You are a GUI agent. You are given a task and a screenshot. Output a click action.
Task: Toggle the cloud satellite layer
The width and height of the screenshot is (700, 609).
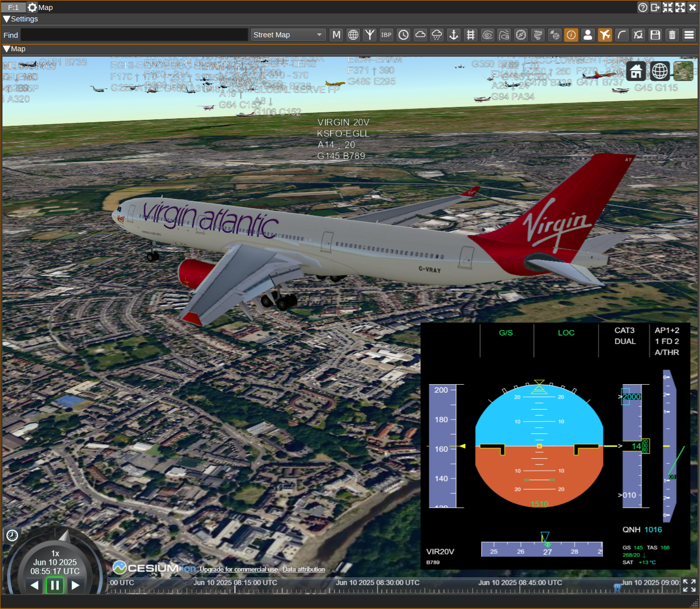point(420,35)
